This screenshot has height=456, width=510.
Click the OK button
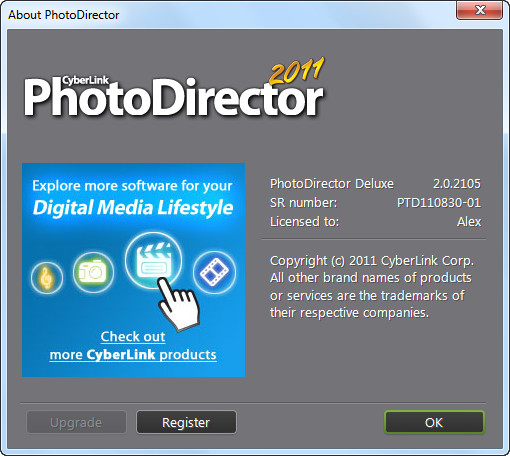coord(434,422)
